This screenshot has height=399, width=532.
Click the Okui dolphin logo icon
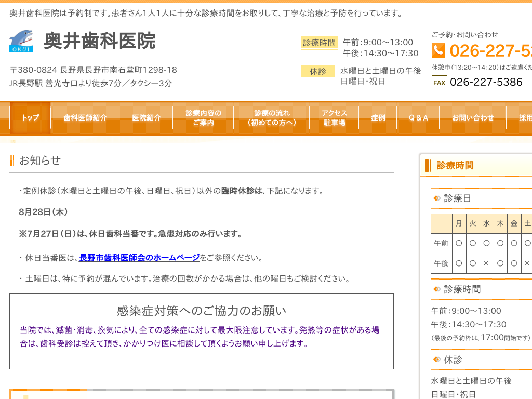(21, 41)
